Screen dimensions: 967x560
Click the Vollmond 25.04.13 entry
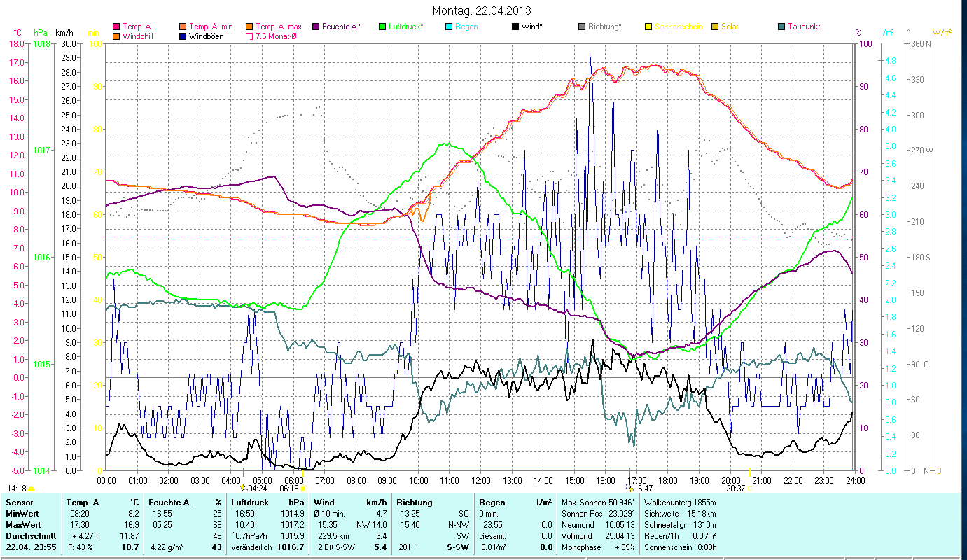(x=598, y=536)
